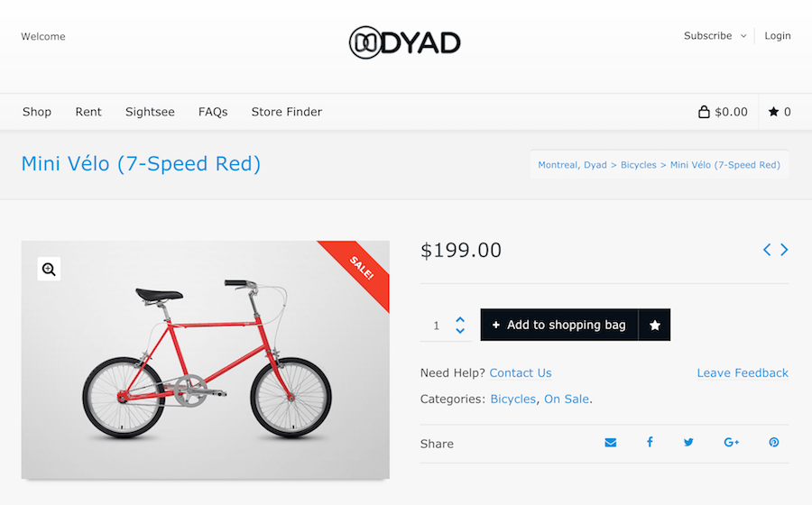Share product on Pinterest
Image resolution: width=812 pixels, height=505 pixels.
click(773, 443)
